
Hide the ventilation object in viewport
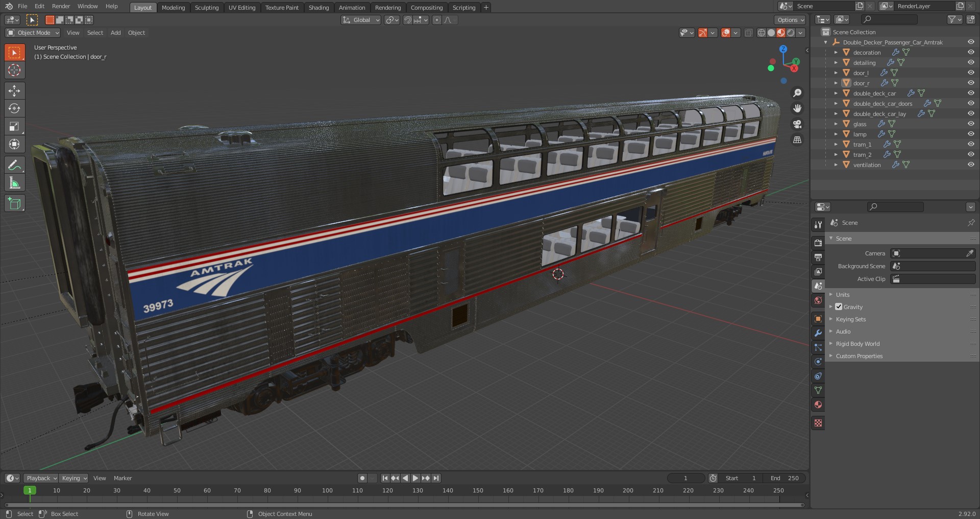[971, 164]
